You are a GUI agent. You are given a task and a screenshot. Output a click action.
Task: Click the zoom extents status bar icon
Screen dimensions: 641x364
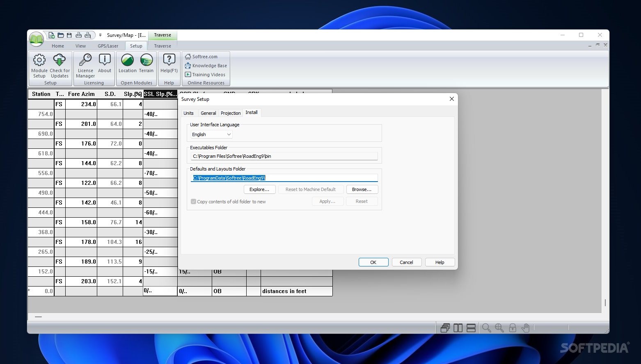pos(499,328)
